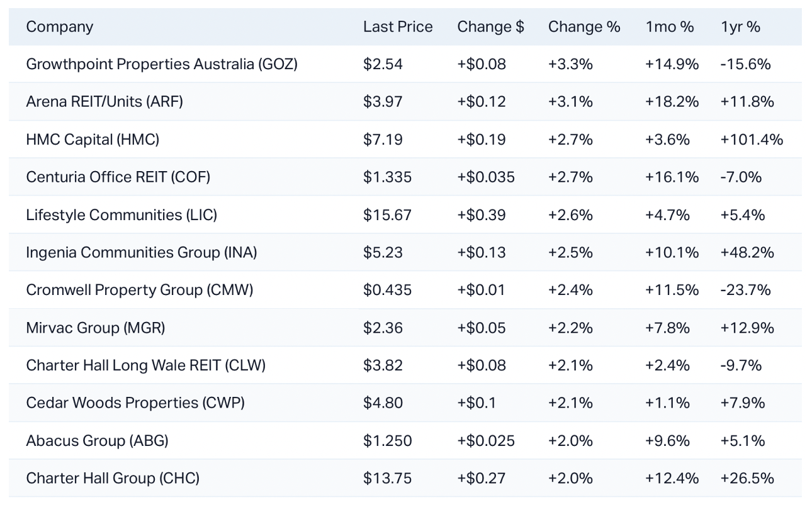Sort table by Change % header
812x517 pixels.
(584, 27)
